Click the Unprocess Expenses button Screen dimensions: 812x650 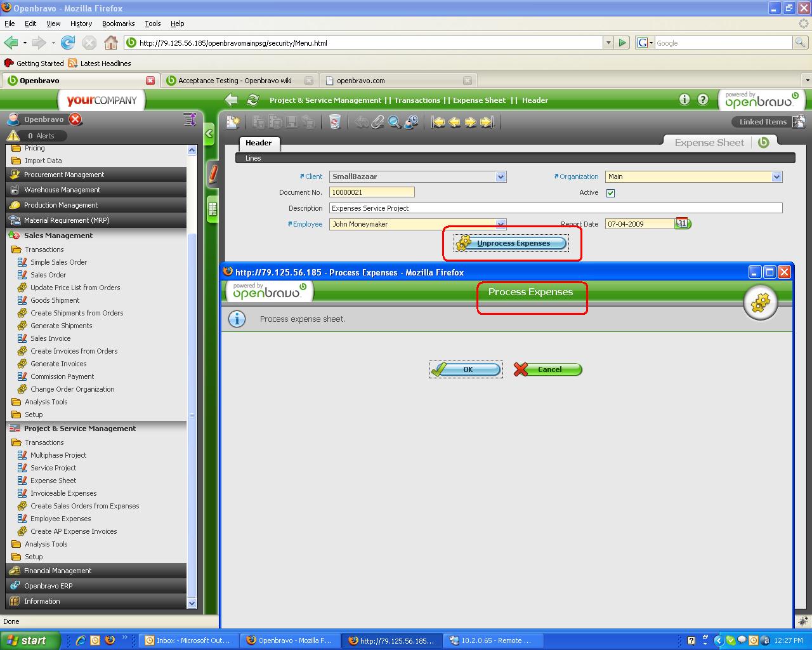tap(511, 243)
